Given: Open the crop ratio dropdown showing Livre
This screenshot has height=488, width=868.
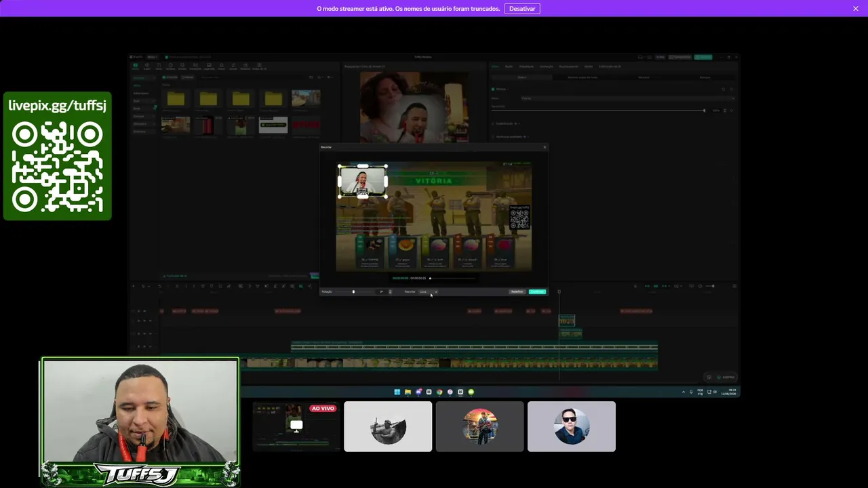Looking at the screenshot, I should click(428, 292).
